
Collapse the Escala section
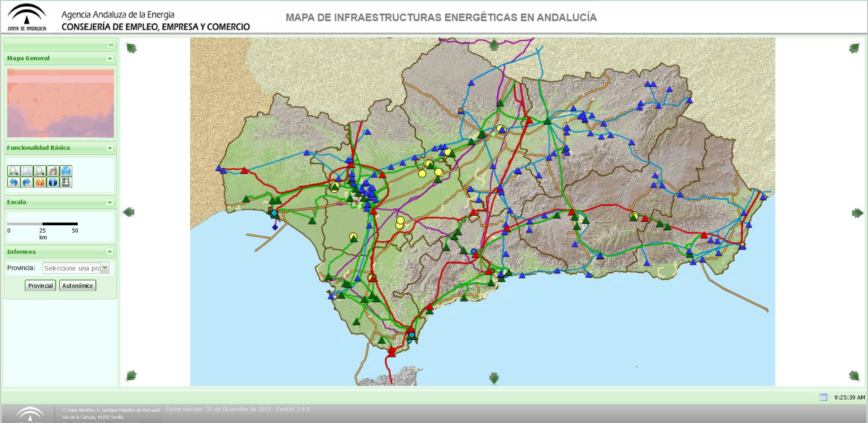tap(109, 202)
